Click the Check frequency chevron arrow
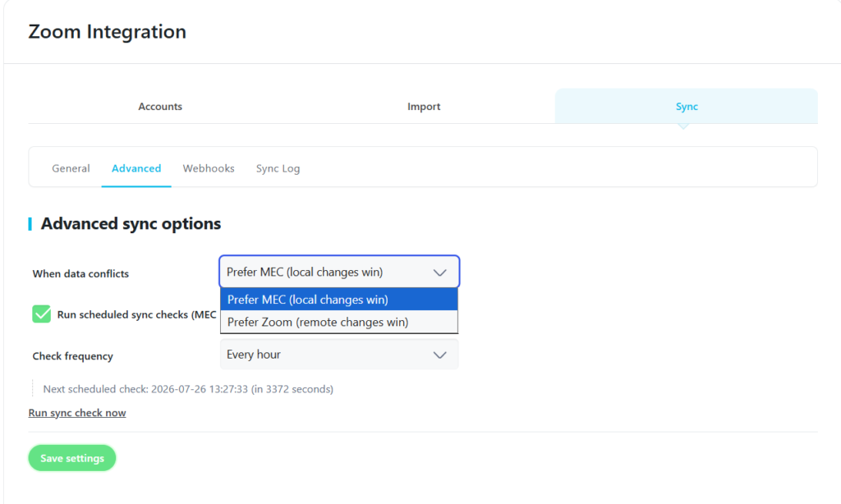The image size is (841, 504). [x=440, y=355]
